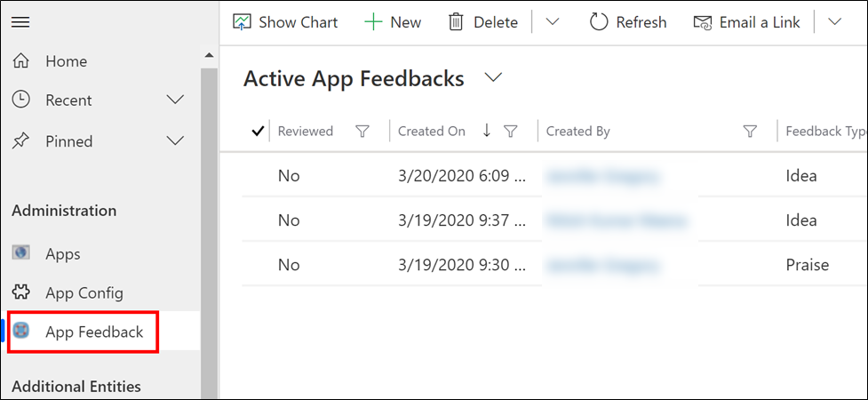Filter the Reviewed column

[362, 132]
